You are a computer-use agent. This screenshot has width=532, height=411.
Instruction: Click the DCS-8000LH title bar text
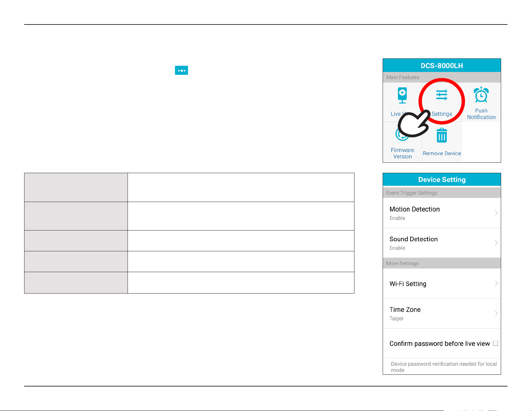coord(442,66)
